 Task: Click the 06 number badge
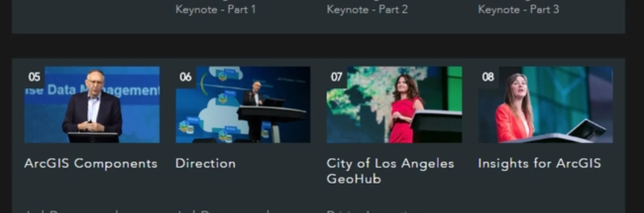tap(185, 77)
